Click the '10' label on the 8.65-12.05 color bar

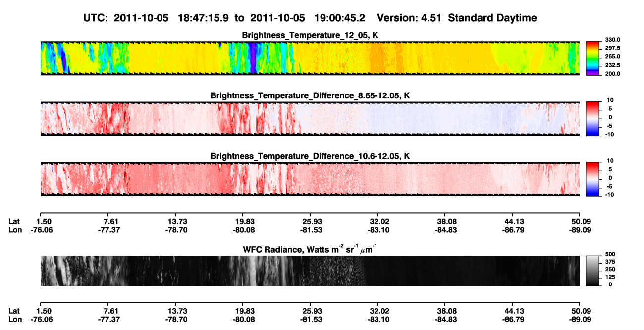pos(610,100)
